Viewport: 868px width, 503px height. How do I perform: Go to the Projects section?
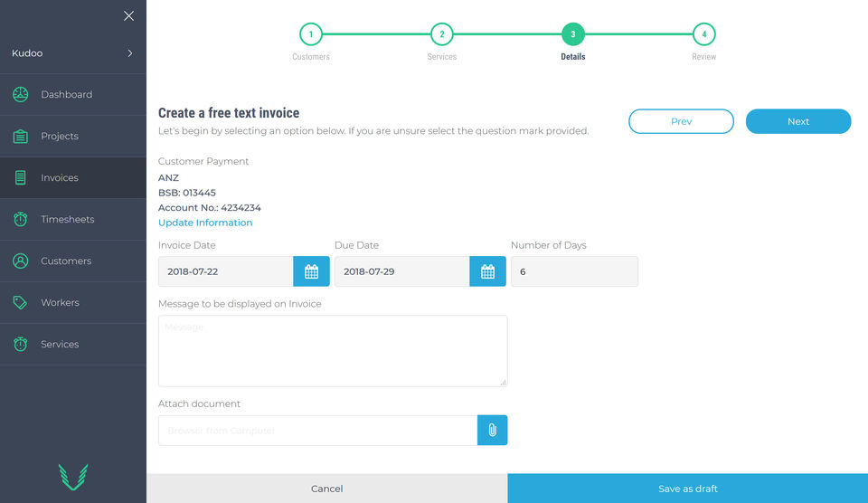(73, 137)
